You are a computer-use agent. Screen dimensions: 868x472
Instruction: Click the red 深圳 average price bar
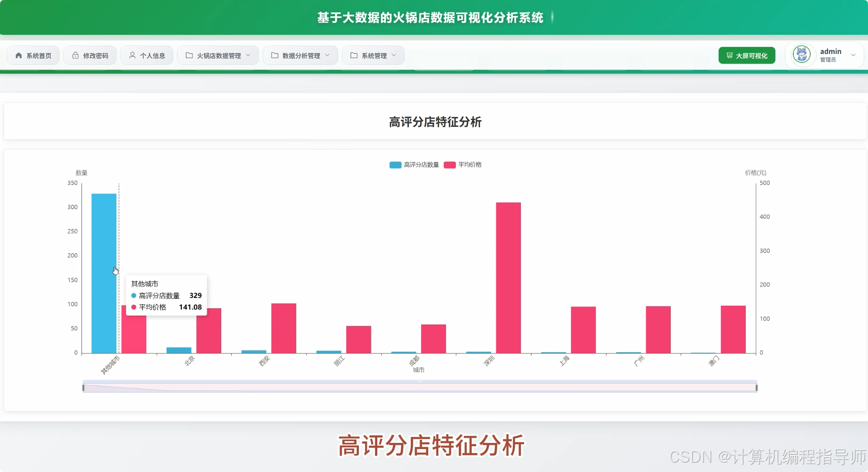click(508, 278)
